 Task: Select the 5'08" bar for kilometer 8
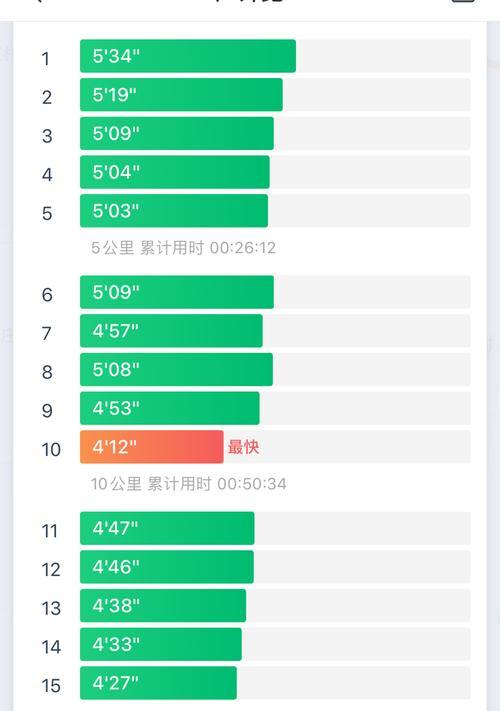pos(176,370)
